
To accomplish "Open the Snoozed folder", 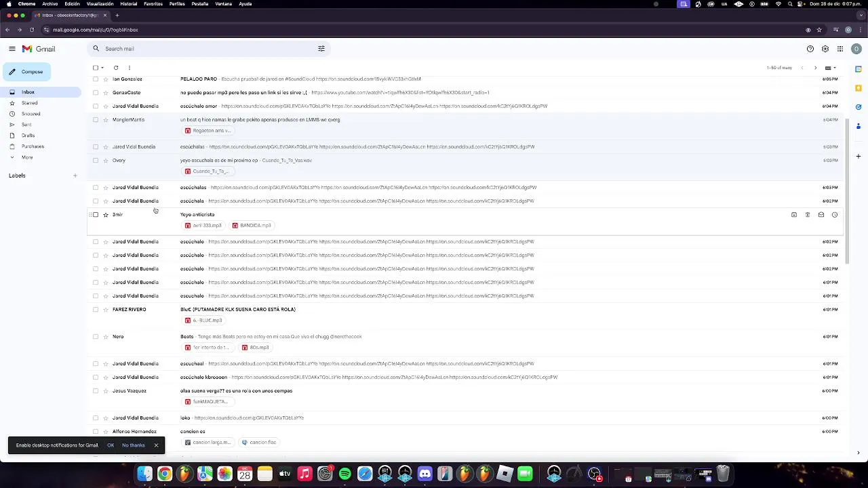I will [x=31, y=114].
